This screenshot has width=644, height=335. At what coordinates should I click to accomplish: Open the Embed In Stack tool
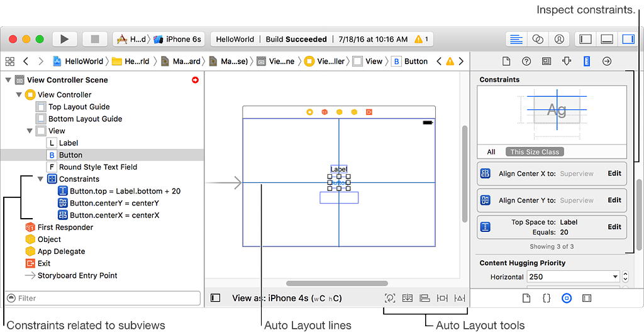408,299
